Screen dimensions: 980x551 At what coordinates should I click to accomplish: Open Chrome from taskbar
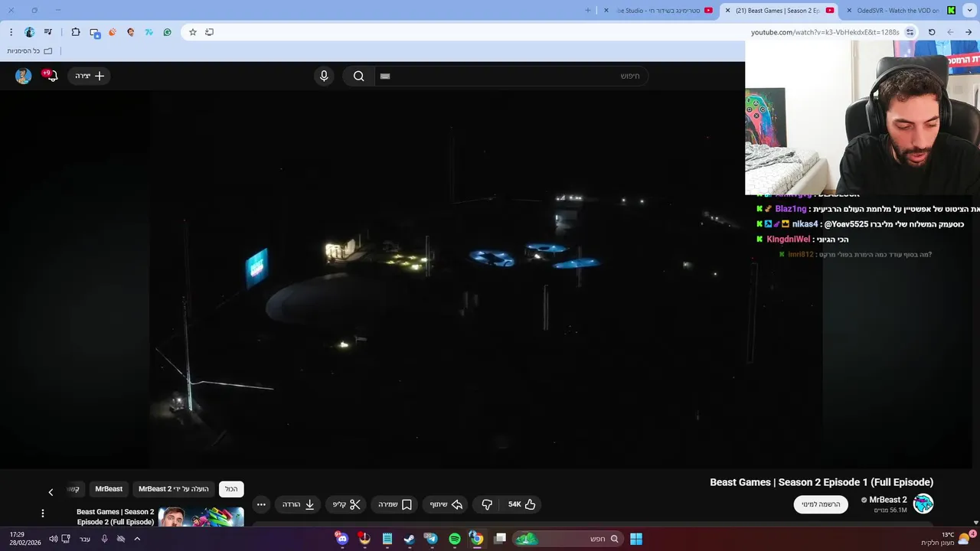[476, 539]
